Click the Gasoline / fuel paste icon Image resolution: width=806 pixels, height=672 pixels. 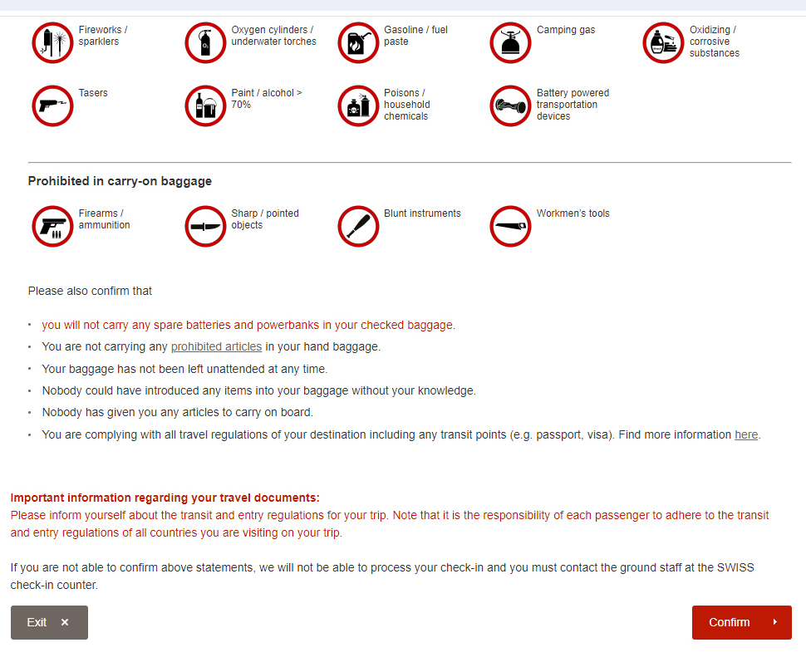tap(358, 42)
